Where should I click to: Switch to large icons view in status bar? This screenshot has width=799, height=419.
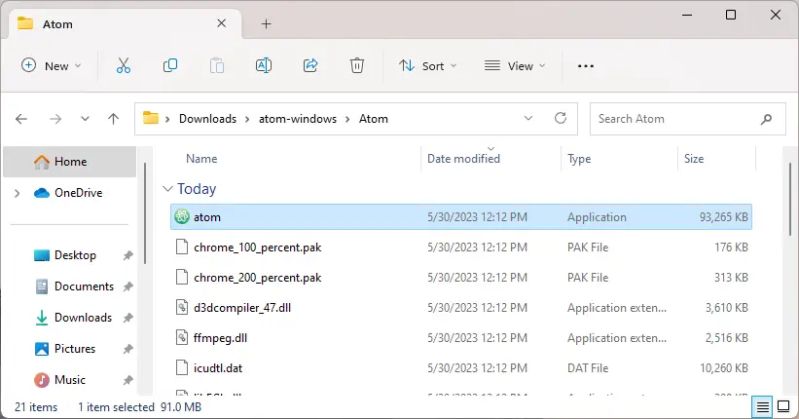[783, 407]
